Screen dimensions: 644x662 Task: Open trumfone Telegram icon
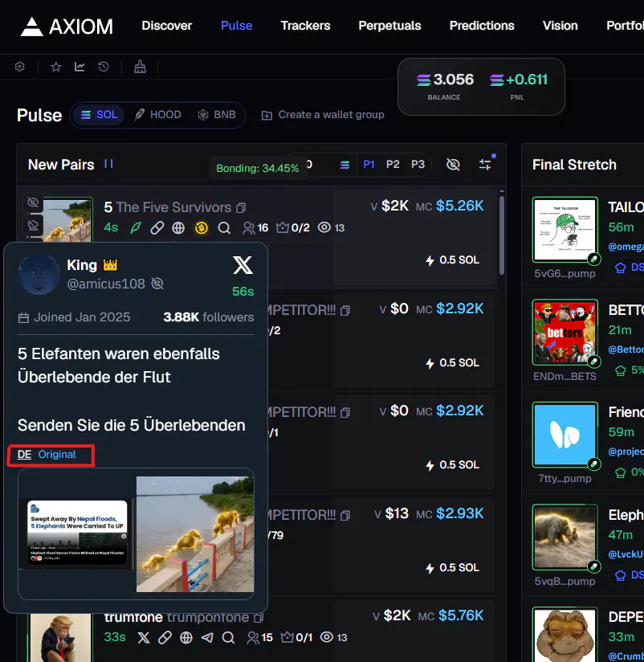click(207, 638)
